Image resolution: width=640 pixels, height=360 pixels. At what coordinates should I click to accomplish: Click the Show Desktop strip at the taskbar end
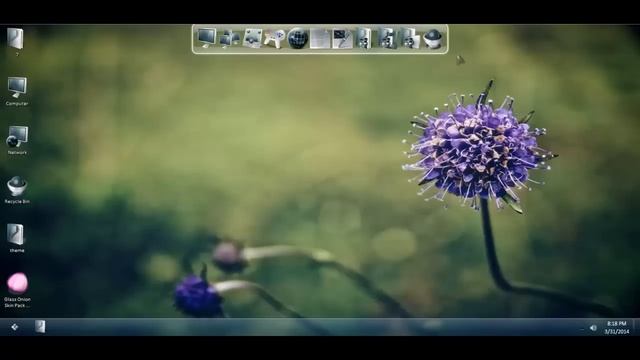(636, 327)
